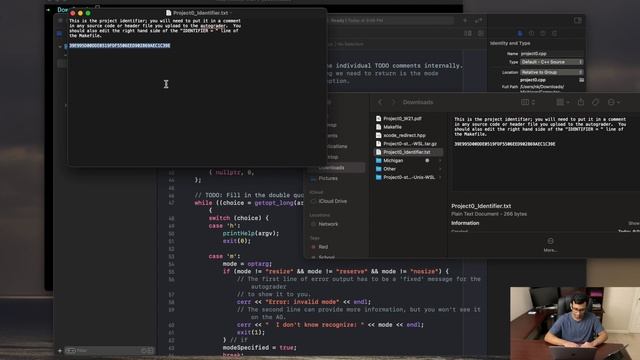Select the History inspector icon in Xcode
The height and width of the screenshot is (360, 640).
coord(531,33)
